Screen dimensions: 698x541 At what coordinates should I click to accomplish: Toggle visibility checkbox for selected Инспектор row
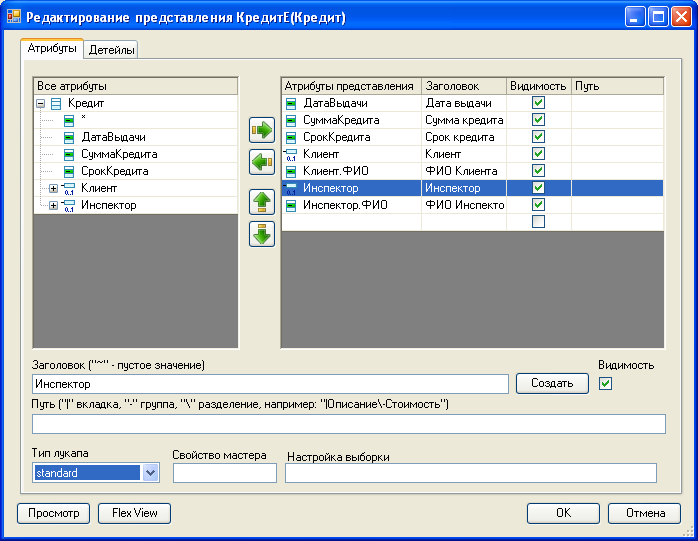coord(538,187)
